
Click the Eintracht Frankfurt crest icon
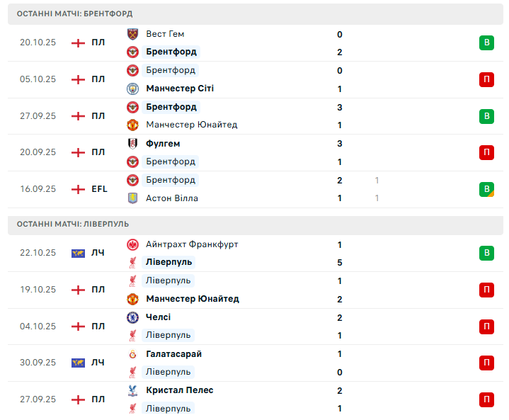pos(132,244)
